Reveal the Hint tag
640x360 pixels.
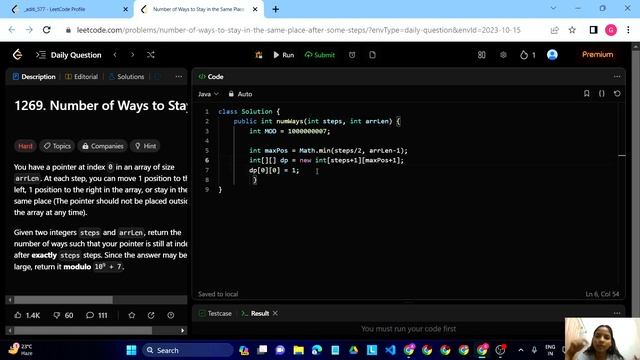pyautogui.click(x=145, y=146)
